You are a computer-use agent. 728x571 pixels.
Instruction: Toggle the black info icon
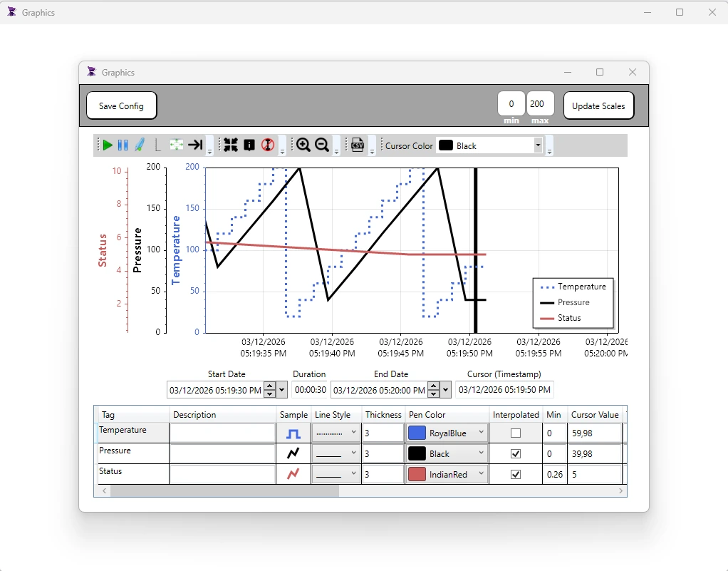coord(249,145)
